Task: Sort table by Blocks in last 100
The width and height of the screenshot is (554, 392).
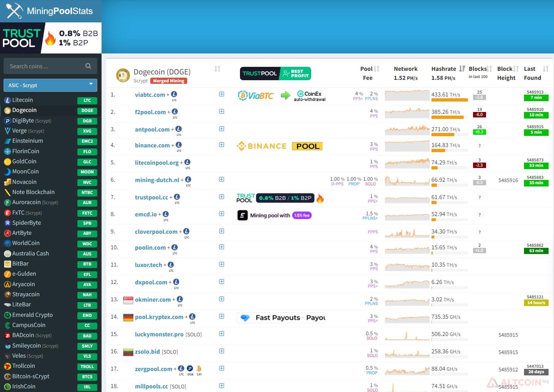Action: (x=490, y=69)
